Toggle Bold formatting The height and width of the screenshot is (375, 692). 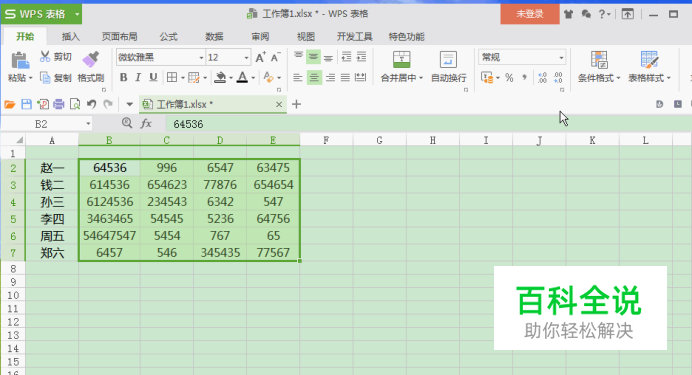(x=124, y=78)
